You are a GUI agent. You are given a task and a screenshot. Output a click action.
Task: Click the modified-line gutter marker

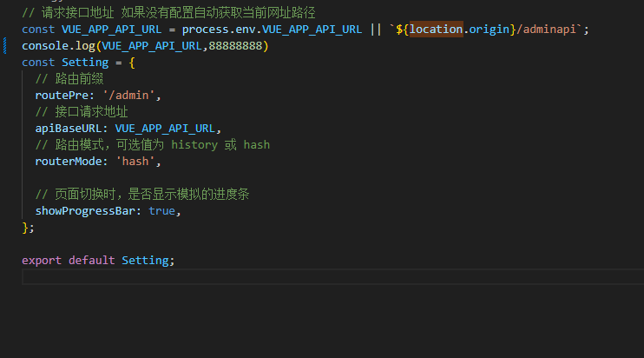(5, 46)
